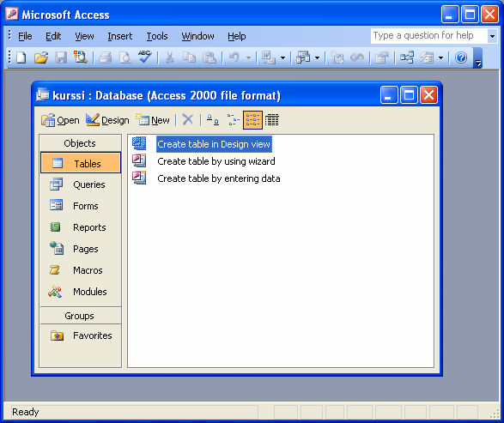Expand the New Object dropdown arrow
This screenshot has width=504, height=423.
[x=440, y=58]
